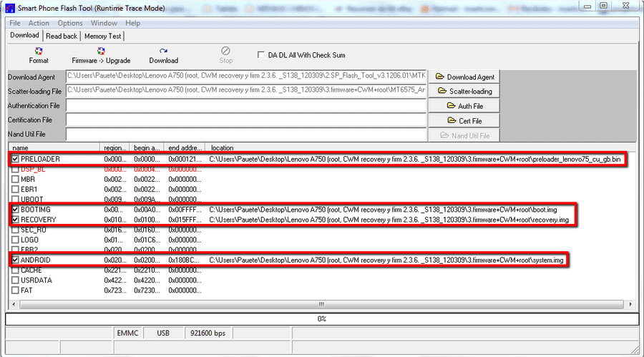The width and height of the screenshot is (644, 357).
Task: Open the Help menu
Action: (132, 23)
